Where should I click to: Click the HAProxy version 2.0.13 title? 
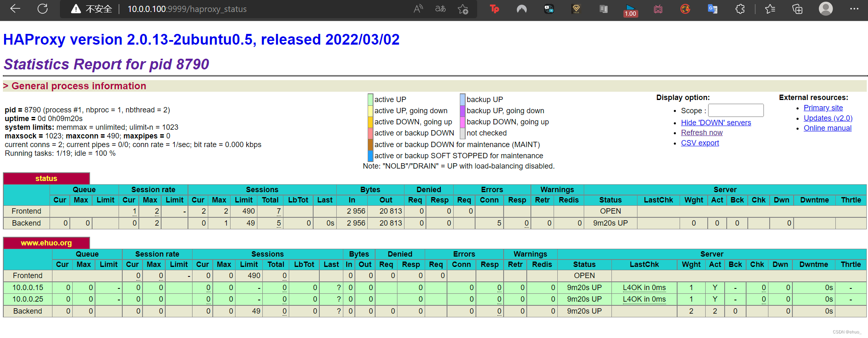201,40
